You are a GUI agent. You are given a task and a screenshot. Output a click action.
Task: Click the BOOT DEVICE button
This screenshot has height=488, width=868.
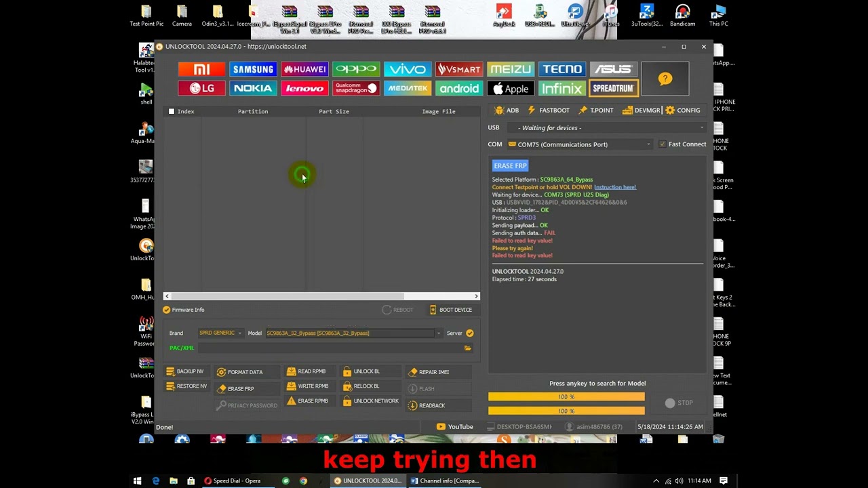pyautogui.click(x=450, y=310)
